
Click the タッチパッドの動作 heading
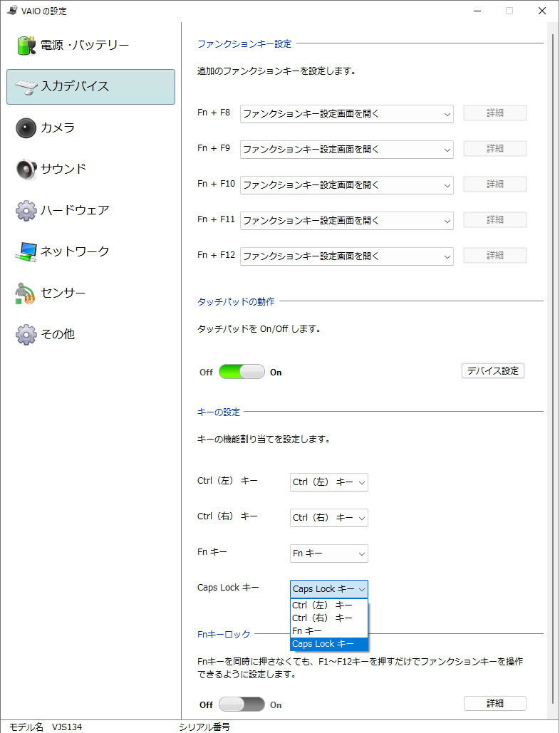[x=236, y=301]
